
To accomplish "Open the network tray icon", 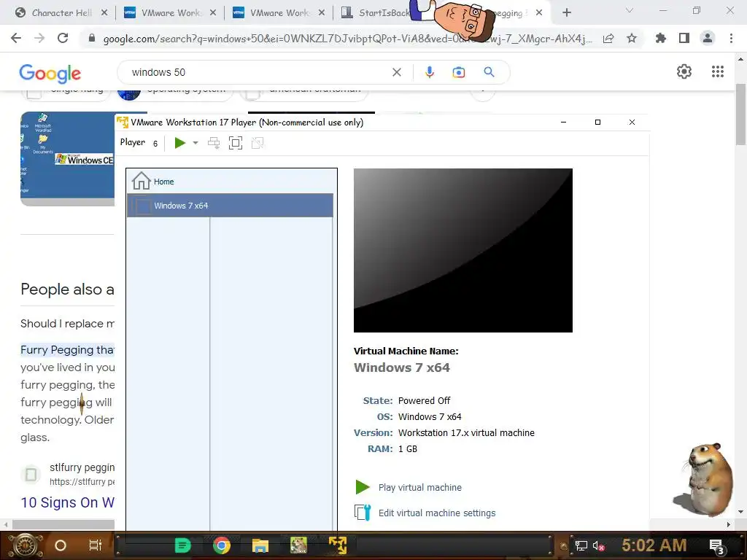I will [x=581, y=545].
